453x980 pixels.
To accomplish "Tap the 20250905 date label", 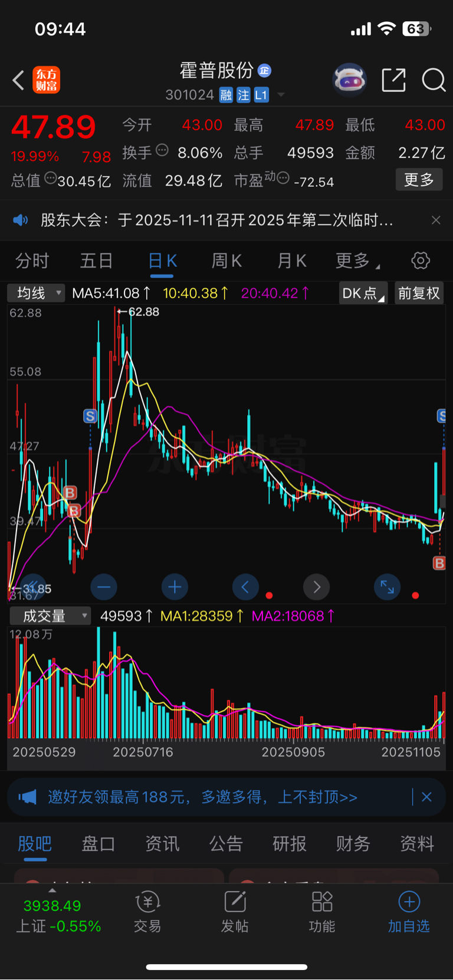I will pos(293,753).
